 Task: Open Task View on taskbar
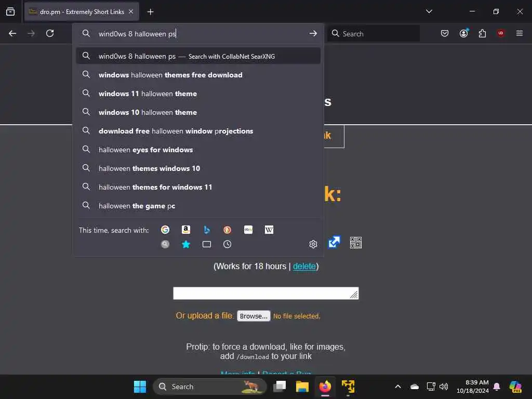tap(280, 387)
